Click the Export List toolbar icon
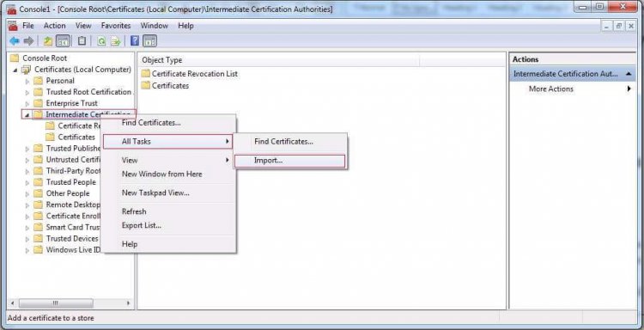Image resolution: width=644 pixels, height=330 pixels. [x=116, y=40]
